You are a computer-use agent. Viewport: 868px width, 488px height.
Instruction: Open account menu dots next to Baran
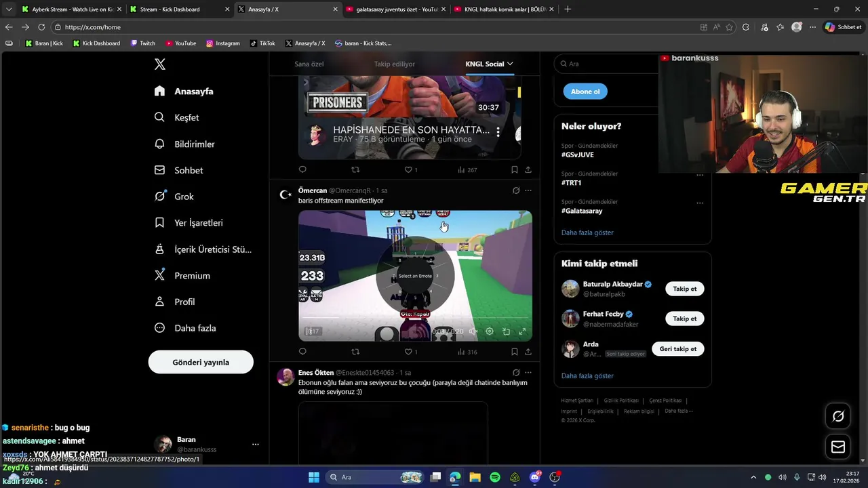tap(256, 445)
